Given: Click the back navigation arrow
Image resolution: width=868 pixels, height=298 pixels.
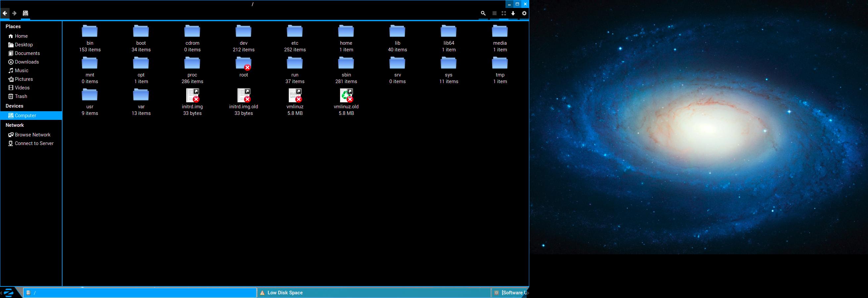Looking at the screenshot, I should [5, 13].
